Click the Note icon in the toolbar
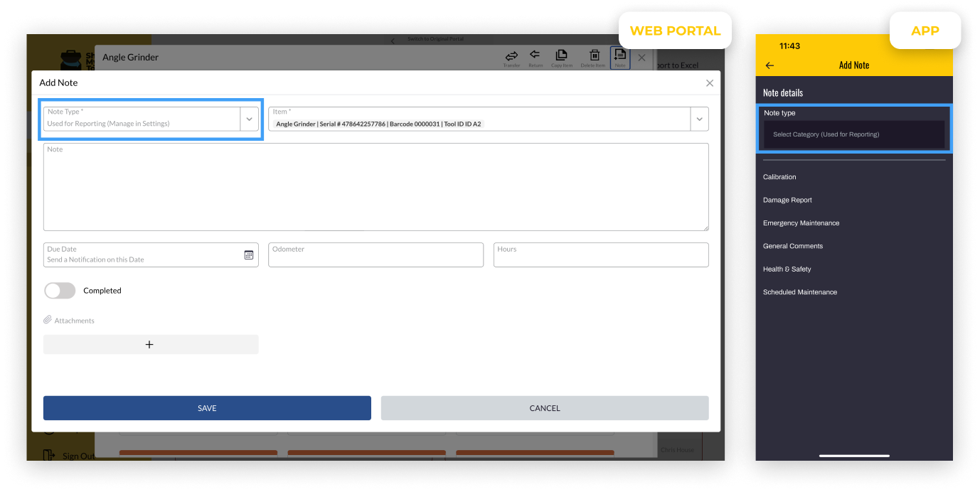Viewport: 980px width, 492px height. coord(620,56)
